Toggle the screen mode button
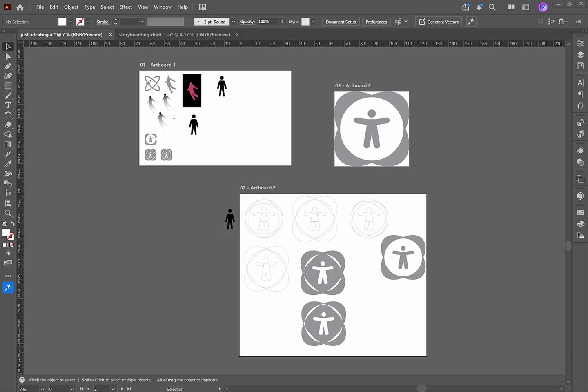588x392 pixels. click(x=8, y=263)
